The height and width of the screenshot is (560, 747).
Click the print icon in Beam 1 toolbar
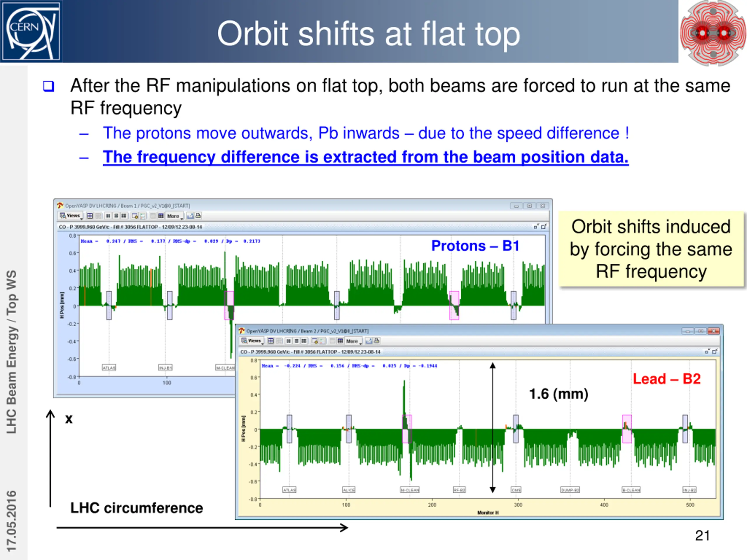199,216
